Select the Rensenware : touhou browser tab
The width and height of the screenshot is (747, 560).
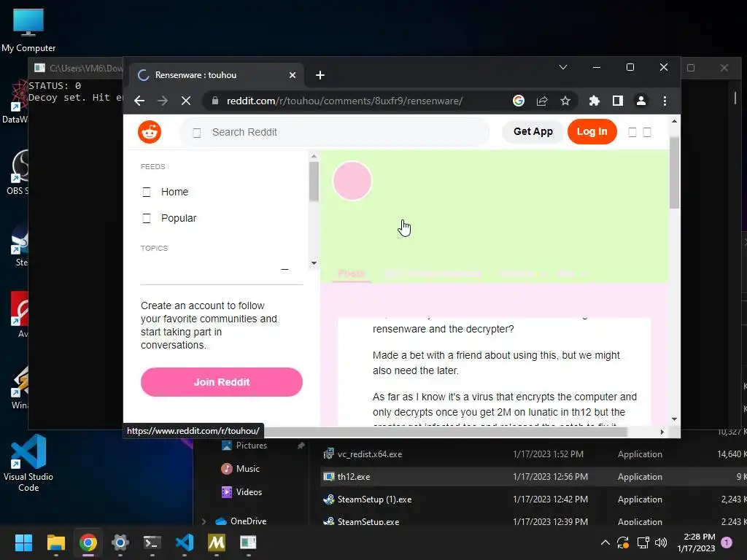pyautogui.click(x=217, y=75)
